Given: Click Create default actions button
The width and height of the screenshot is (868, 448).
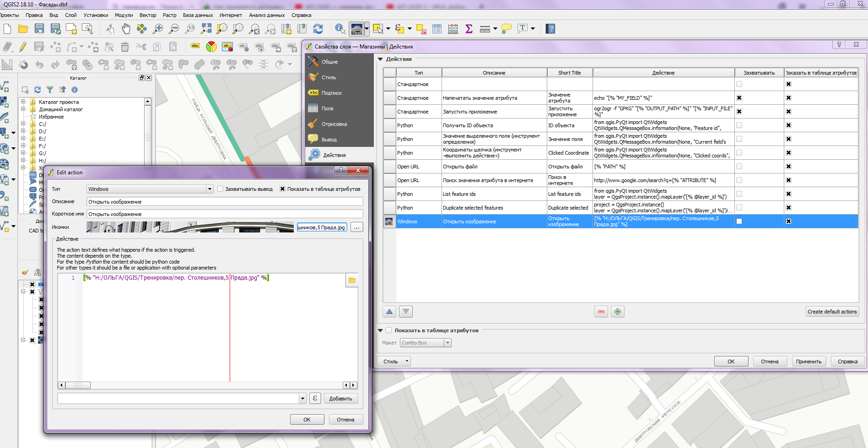Looking at the screenshot, I should [832, 312].
